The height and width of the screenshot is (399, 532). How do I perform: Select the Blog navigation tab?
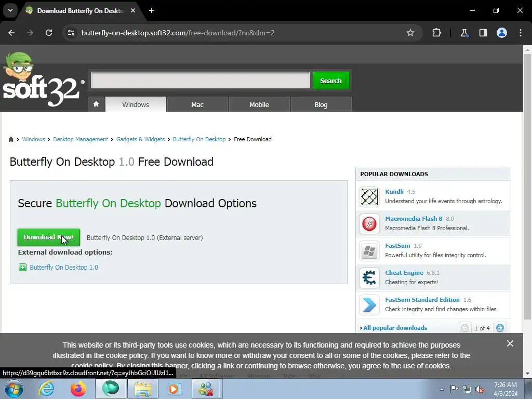[x=321, y=104]
